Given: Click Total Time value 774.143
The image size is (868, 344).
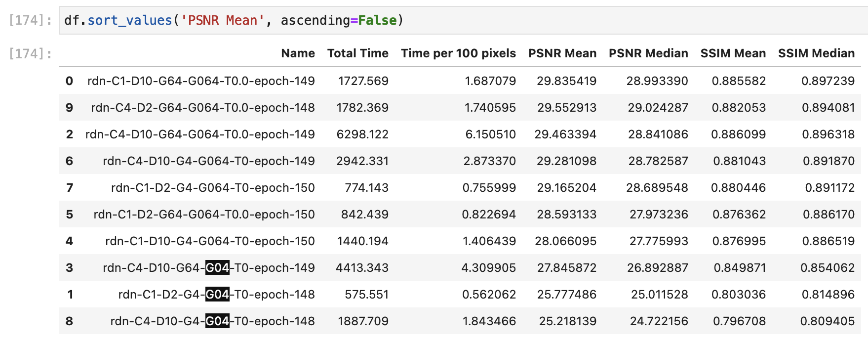Looking at the screenshot, I should pyautogui.click(x=366, y=188).
